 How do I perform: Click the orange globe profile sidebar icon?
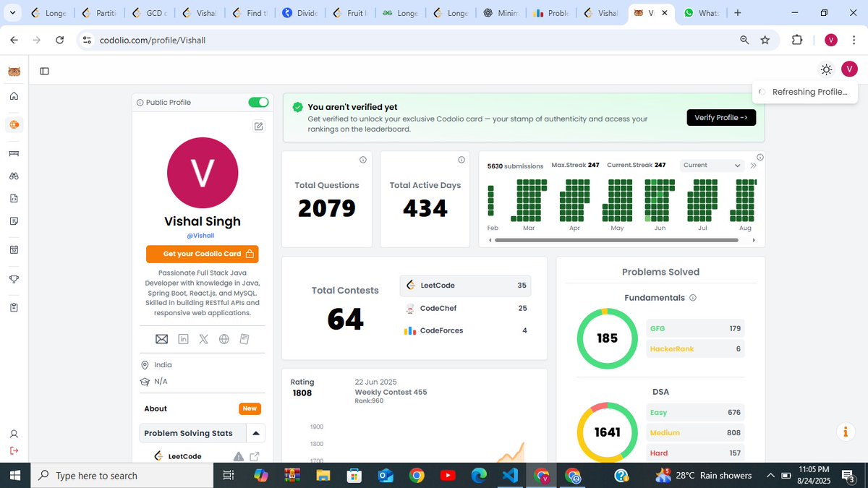pyautogui.click(x=14, y=124)
